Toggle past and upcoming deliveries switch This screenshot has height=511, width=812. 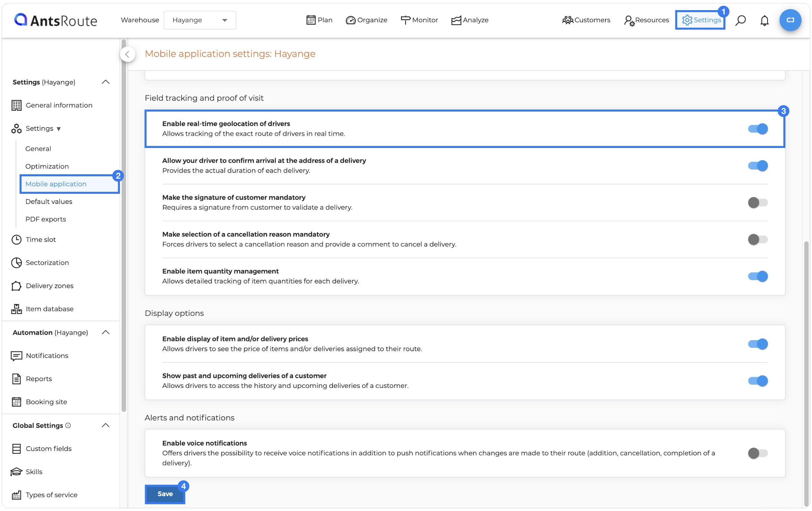click(757, 381)
